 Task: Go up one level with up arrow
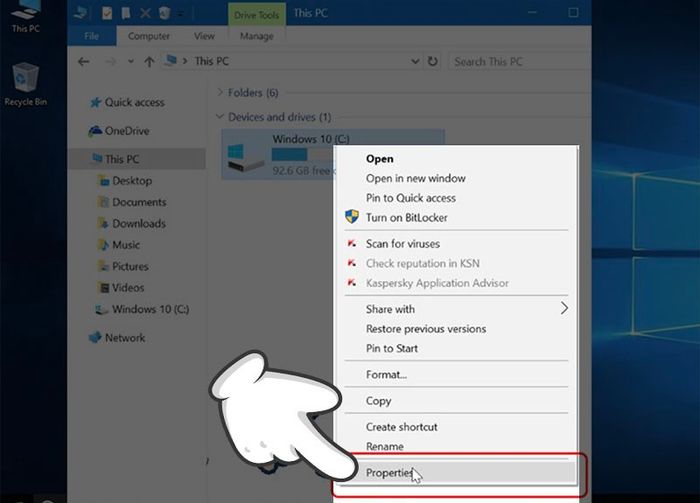coord(149,62)
